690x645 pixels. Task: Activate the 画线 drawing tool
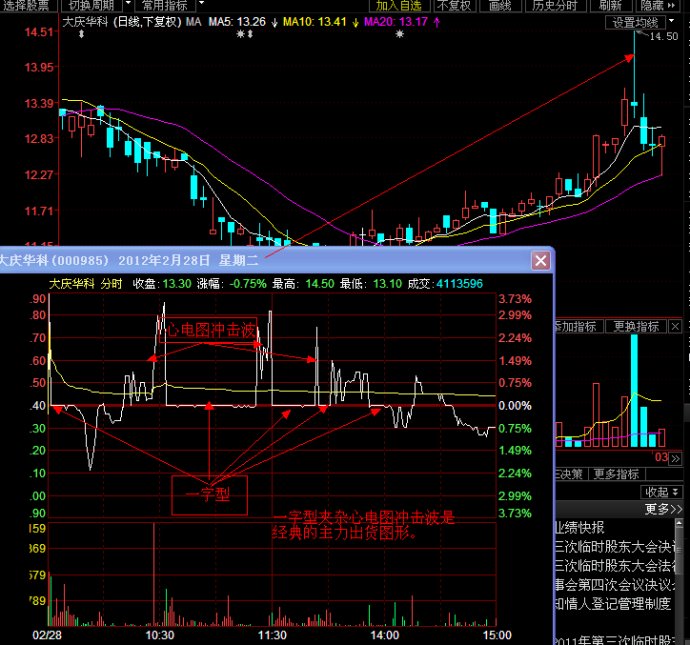click(499, 5)
